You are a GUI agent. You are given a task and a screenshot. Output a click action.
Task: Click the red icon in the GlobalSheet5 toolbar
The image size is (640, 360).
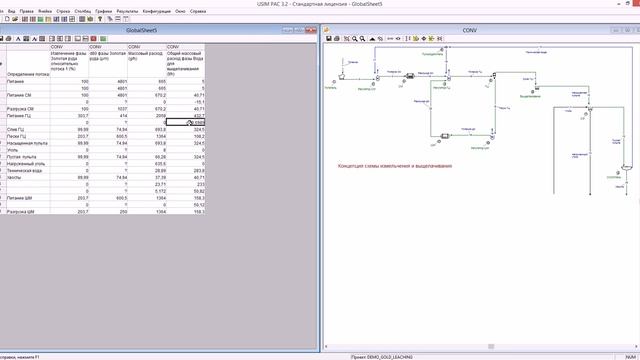coord(93,39)
